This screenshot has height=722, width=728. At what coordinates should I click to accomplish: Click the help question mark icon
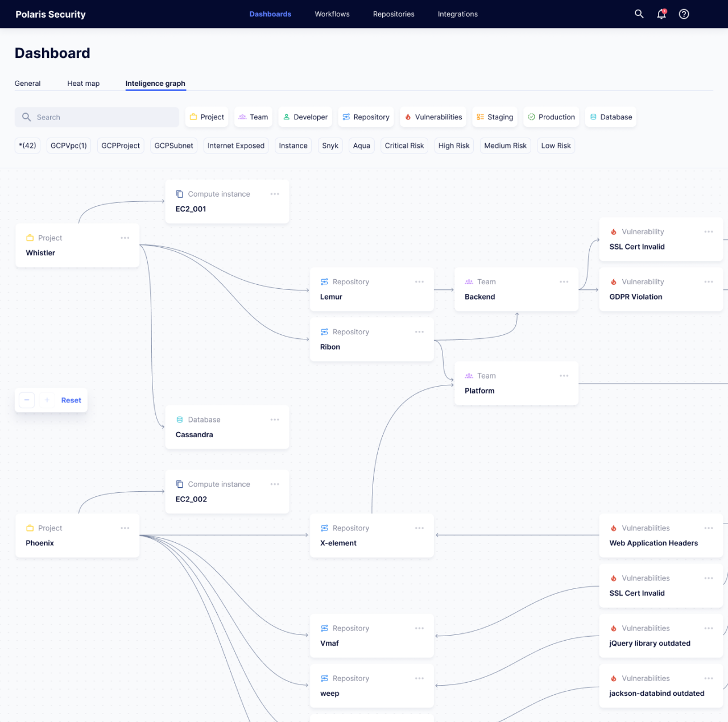coord(684,14)
